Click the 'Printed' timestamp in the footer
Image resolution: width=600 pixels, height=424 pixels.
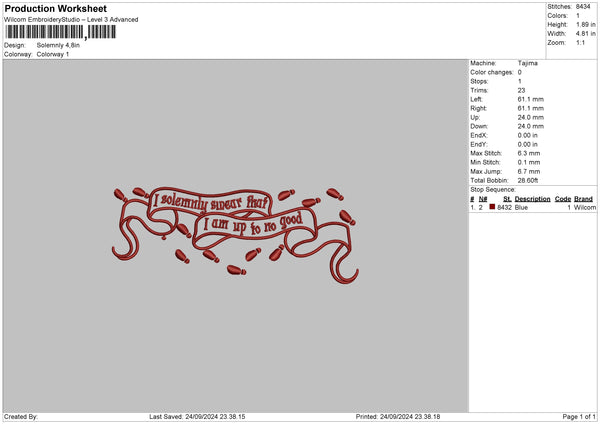pos(398,417)
